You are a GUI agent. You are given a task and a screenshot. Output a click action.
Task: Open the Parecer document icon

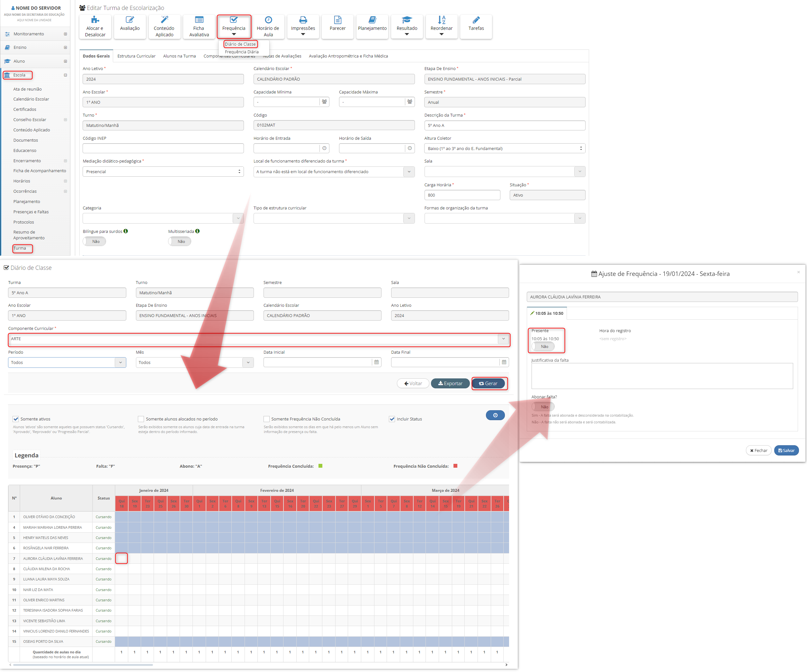[x=337, y=20]
